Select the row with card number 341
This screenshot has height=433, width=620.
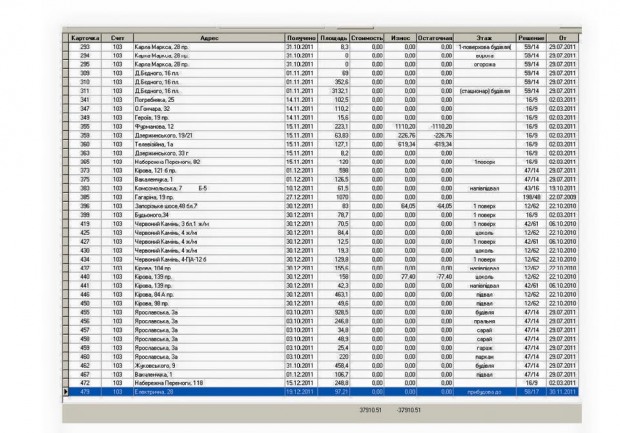tap(85, 99)
